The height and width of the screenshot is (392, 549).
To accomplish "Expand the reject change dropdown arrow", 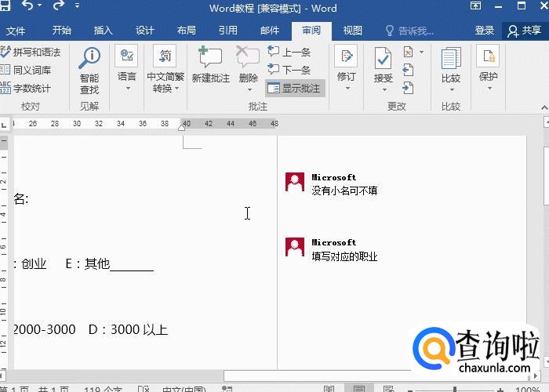I will pos(422,53).
